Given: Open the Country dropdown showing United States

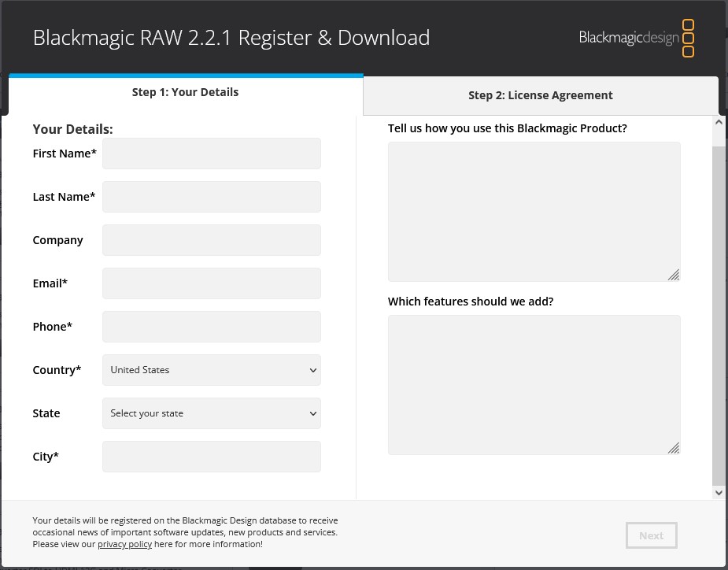Looking at the screenshot, I should [211, 370].
